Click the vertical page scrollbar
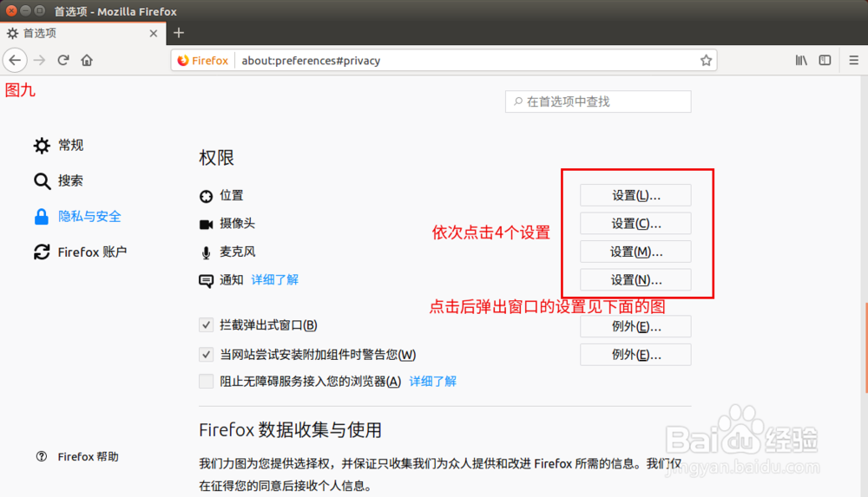The image size is (868, 497). coord(865,346)
